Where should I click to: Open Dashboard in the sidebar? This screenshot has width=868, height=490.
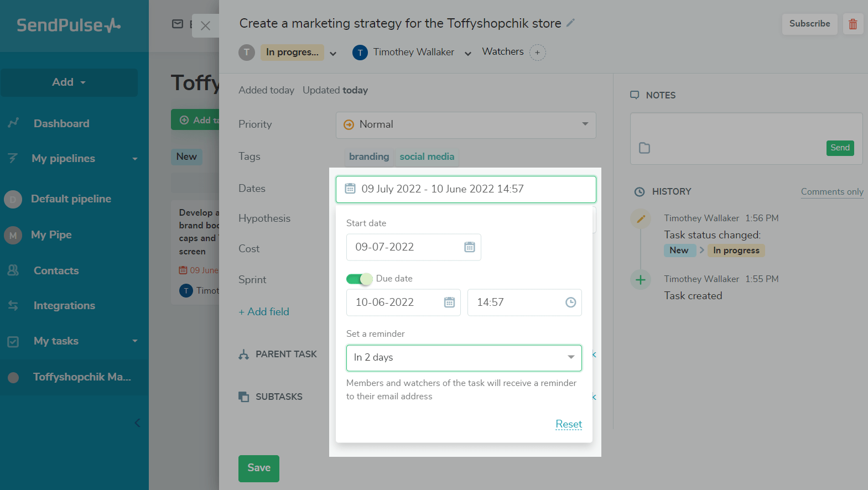coord(61,123)
